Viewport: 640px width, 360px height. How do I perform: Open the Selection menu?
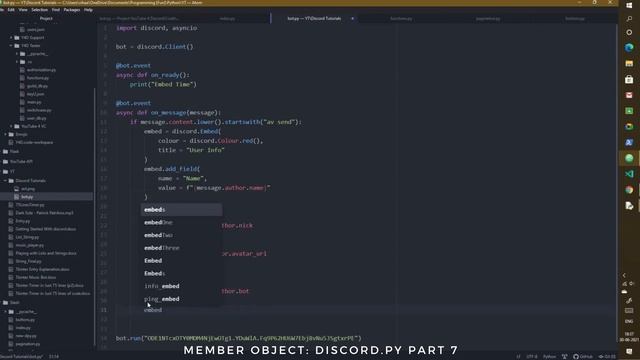40,10
